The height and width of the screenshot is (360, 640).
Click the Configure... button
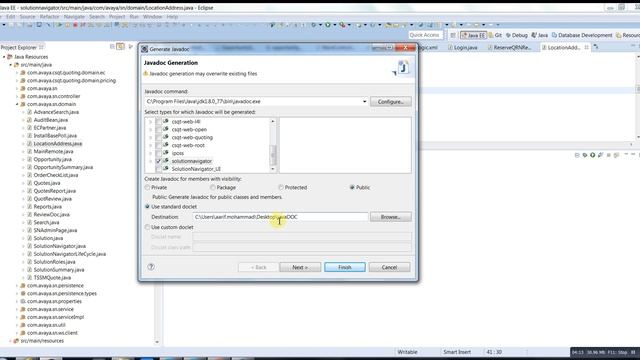(x=391, y=102)
